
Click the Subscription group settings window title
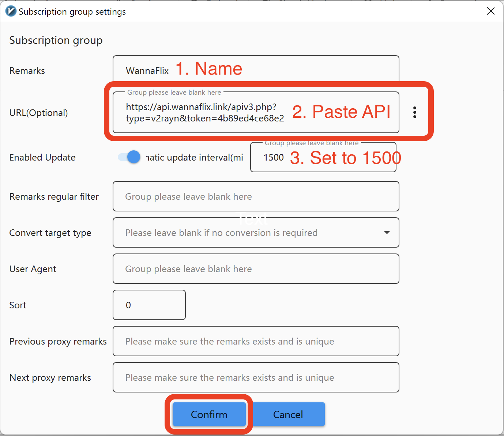(x=72, y=12)
